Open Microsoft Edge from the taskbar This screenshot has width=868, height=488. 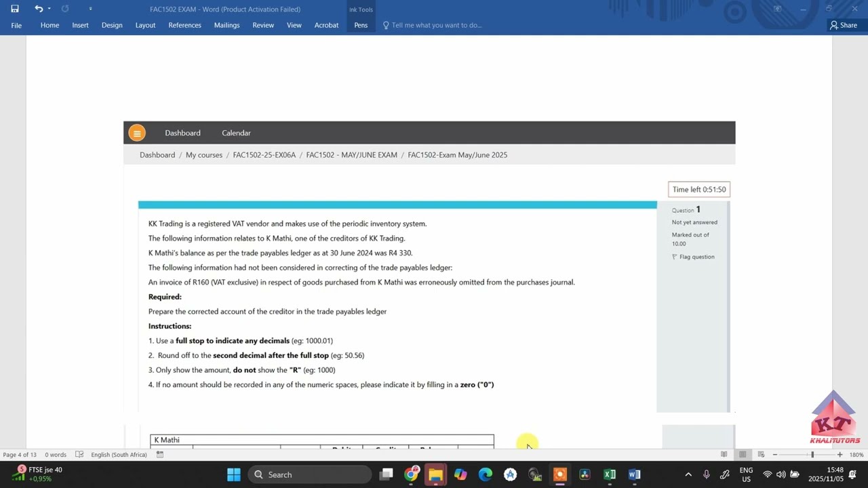[x=486, y=474]
